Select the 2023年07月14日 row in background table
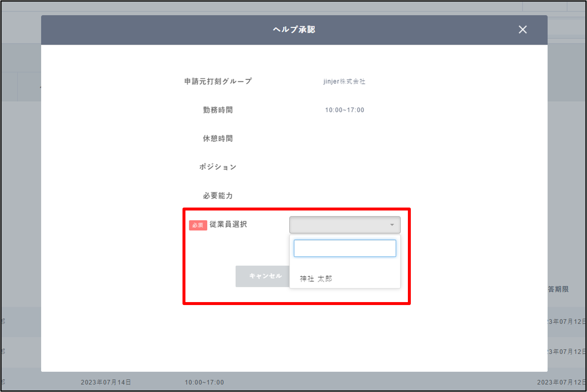Screen dimensions: 587x392 [105, 382]
